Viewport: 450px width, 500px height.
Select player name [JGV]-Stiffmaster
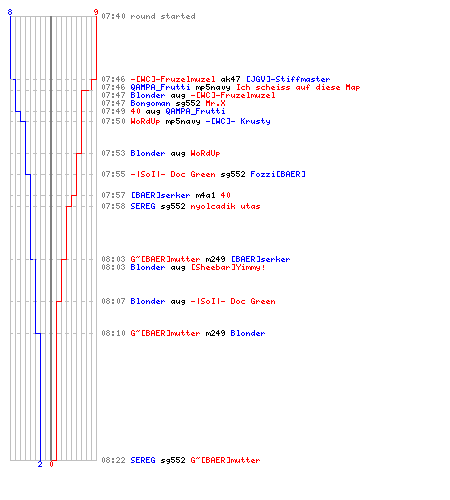coord(288,79)
